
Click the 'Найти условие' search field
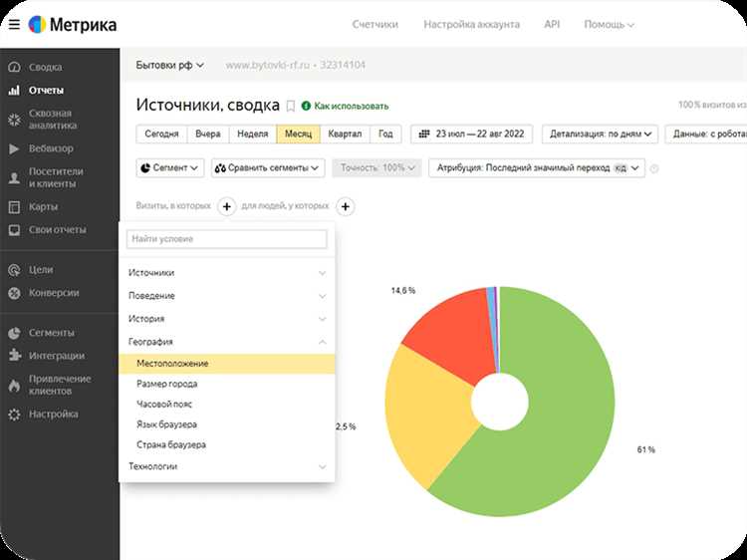click(227, 239)
